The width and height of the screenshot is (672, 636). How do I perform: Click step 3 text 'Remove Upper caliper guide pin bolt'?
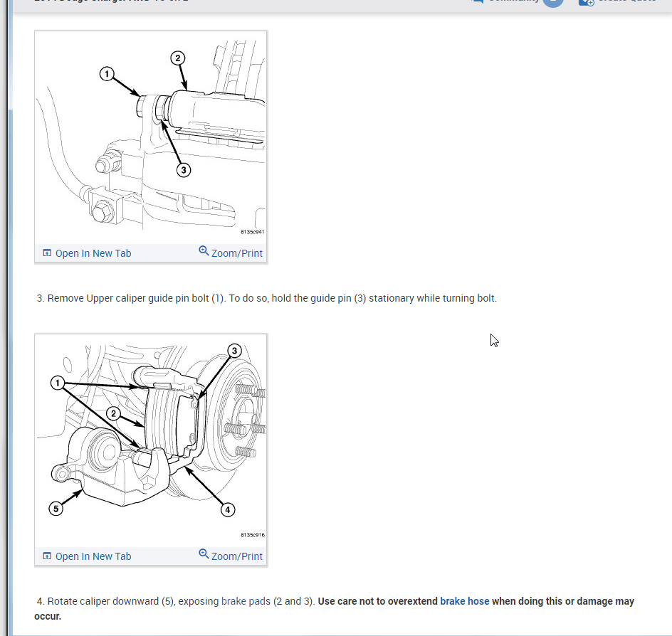coord(128,298)
